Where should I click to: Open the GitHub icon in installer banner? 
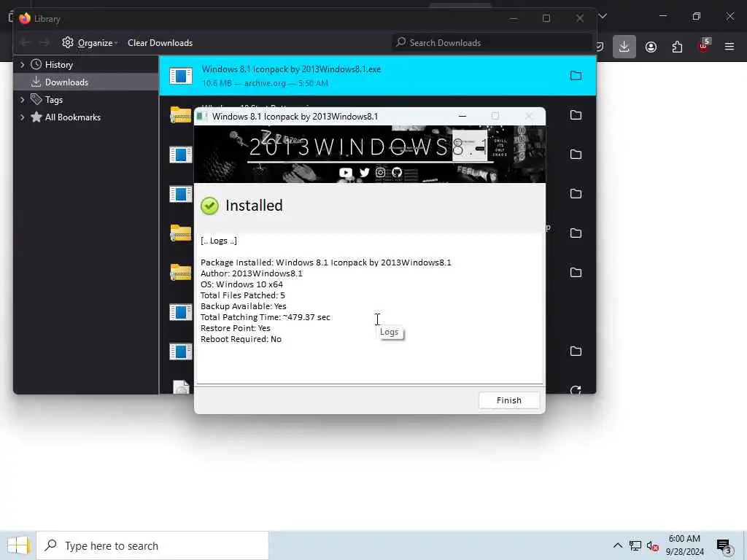[x=397, y=172]
